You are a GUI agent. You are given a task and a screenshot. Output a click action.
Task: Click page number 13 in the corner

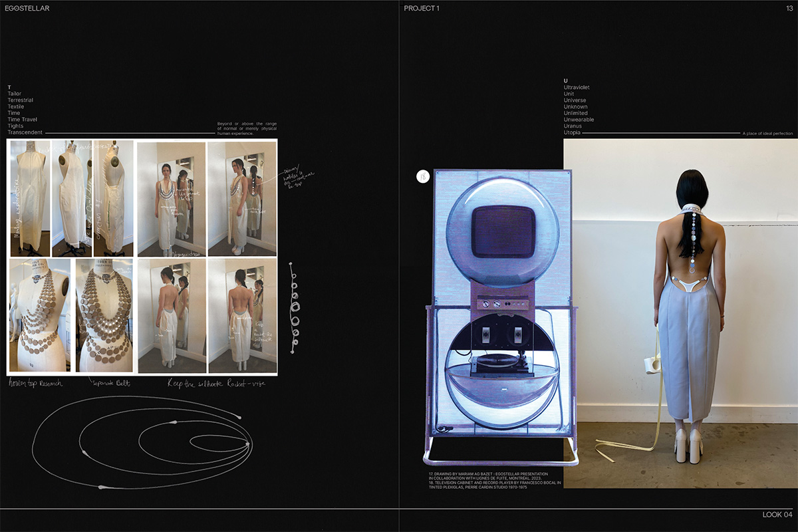788,9
